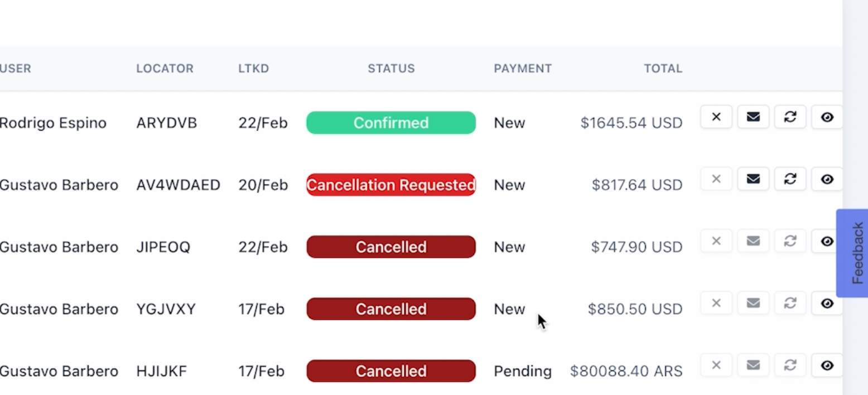
Task: Click cancel X icon for Rodrigo Espino booking
Action: pos(716,117)
